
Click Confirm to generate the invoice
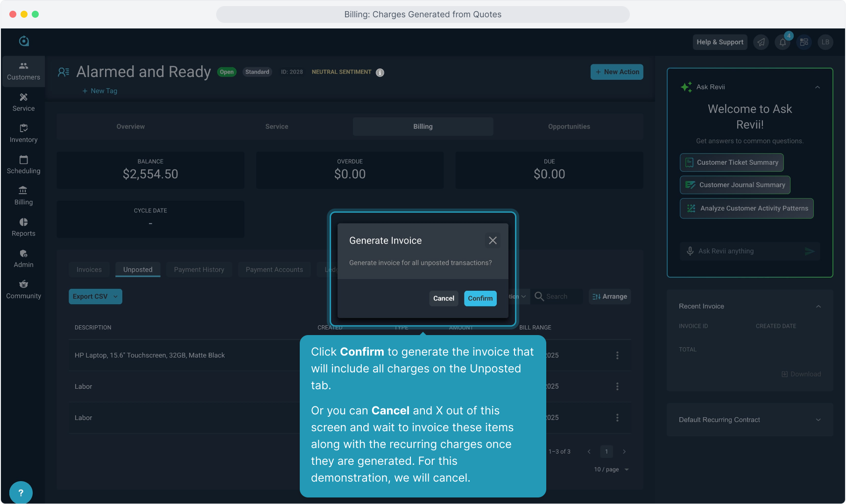[480, 298]
